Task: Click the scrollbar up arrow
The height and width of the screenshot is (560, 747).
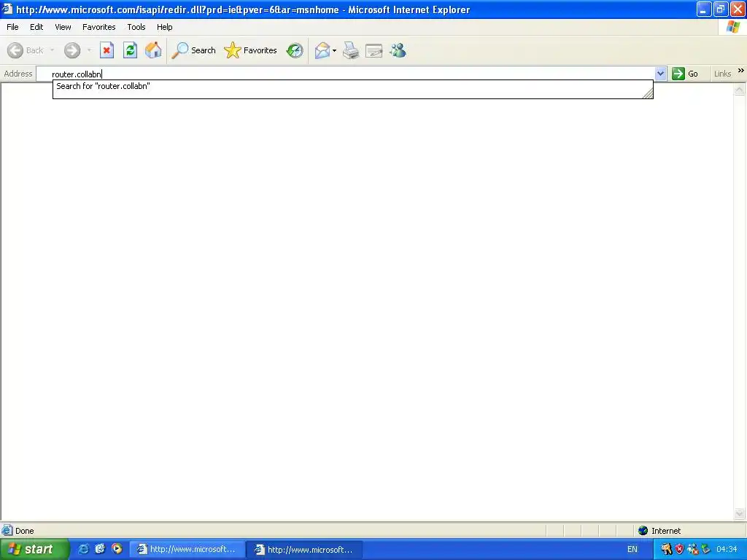Action: [740, 90]
